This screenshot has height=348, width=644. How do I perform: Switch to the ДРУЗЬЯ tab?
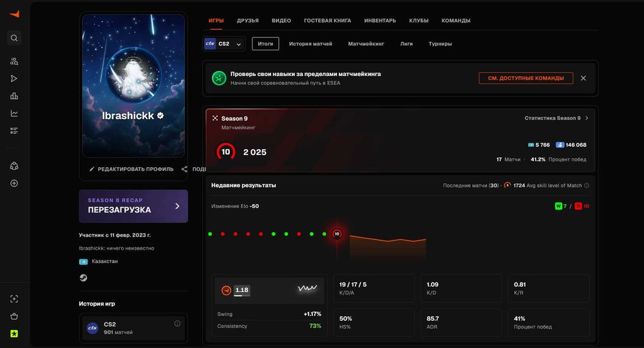(x=248, y=21)
